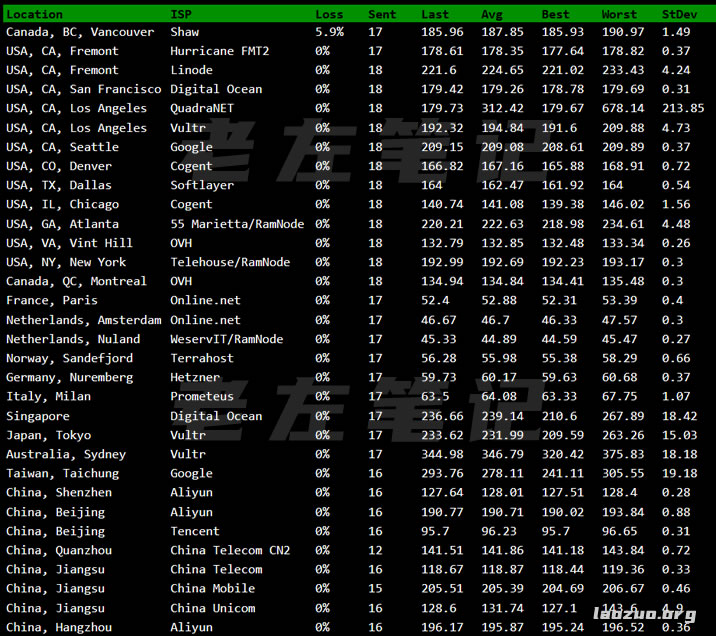Image resolution: width=716 pixels, height=636 pixels.
Task: Select 'Canada, BC, Vancouver' location text
Action: [80, 32]
